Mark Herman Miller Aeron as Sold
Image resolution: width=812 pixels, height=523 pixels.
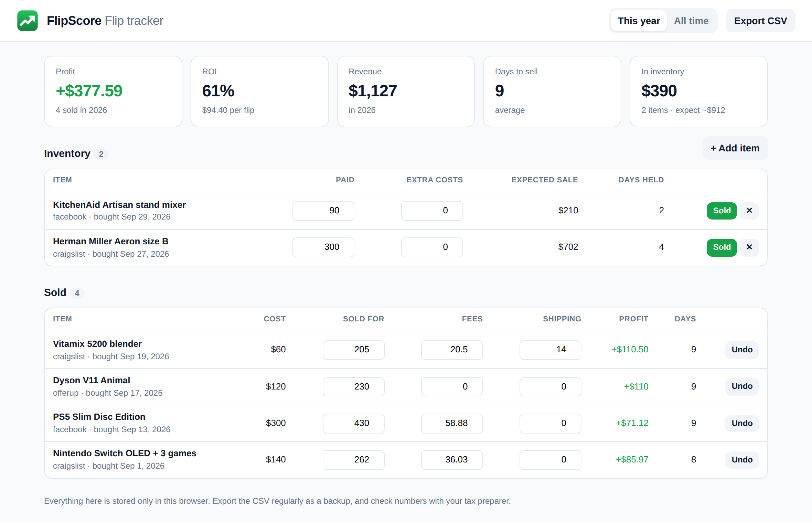tap(722, 247)
